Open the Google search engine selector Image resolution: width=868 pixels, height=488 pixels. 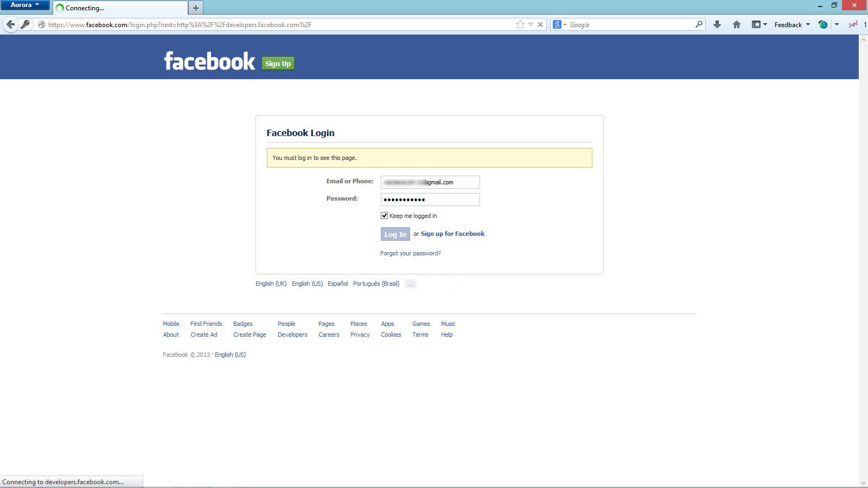pos(559,24)
